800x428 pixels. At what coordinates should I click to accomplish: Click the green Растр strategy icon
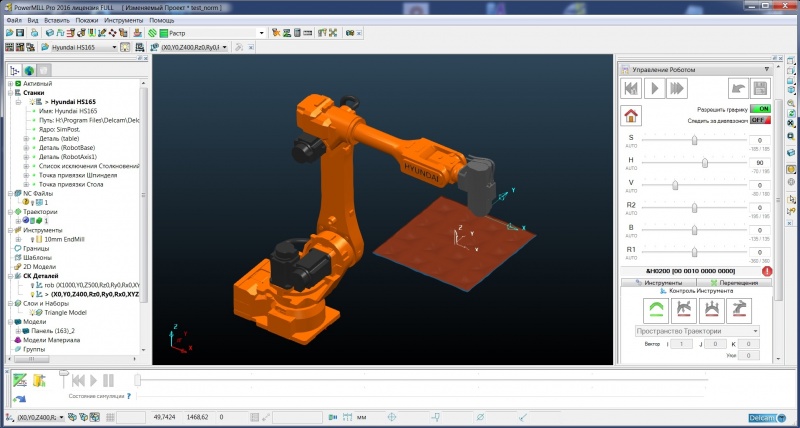[x=163, y=33]
